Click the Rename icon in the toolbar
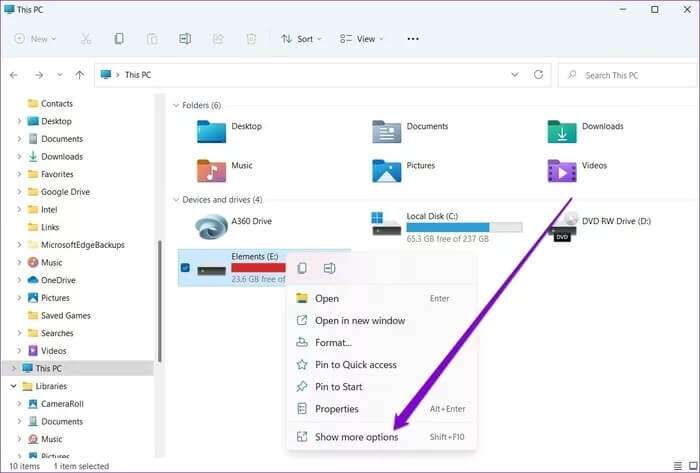 (x=185, y=39)
